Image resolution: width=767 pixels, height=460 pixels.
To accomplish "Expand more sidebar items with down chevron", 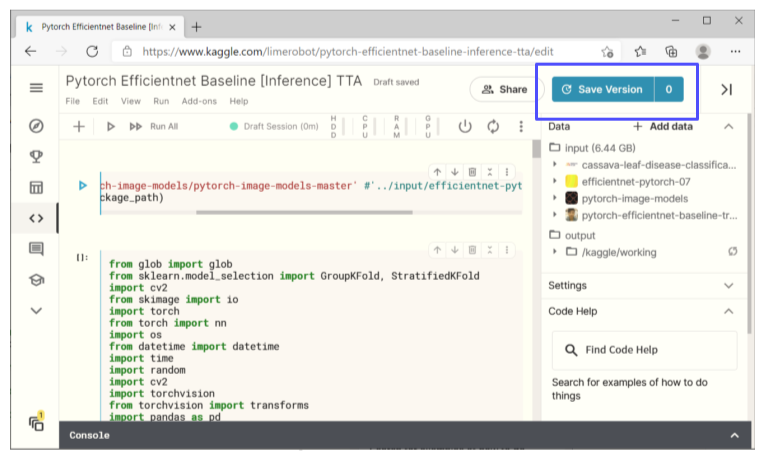I will click(x=36, y=311).
